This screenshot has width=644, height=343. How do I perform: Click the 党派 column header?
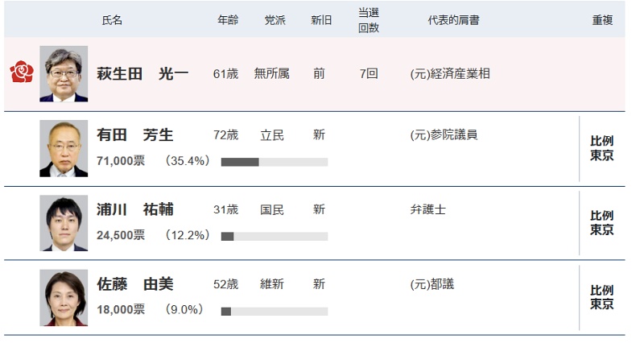coord(275,20)
